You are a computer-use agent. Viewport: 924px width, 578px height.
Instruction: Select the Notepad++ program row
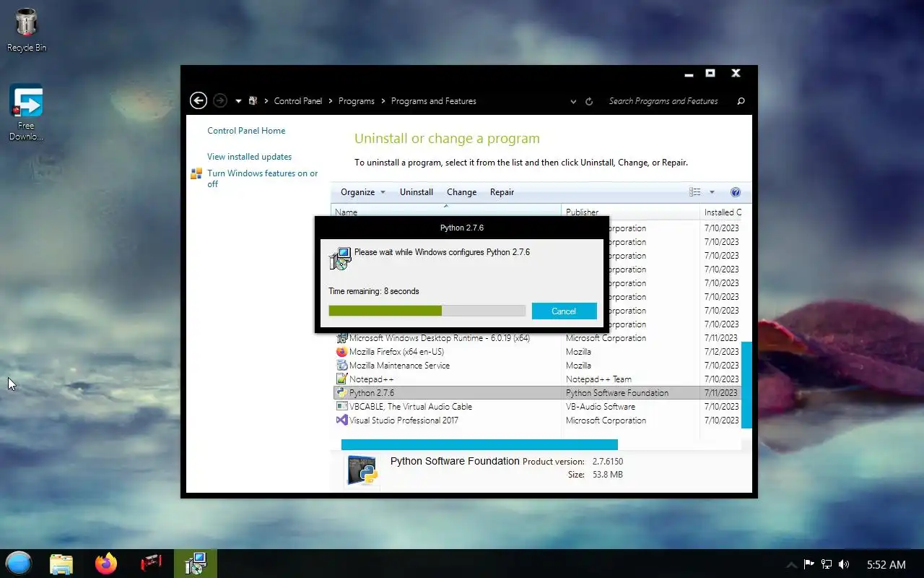click(537, 379)
